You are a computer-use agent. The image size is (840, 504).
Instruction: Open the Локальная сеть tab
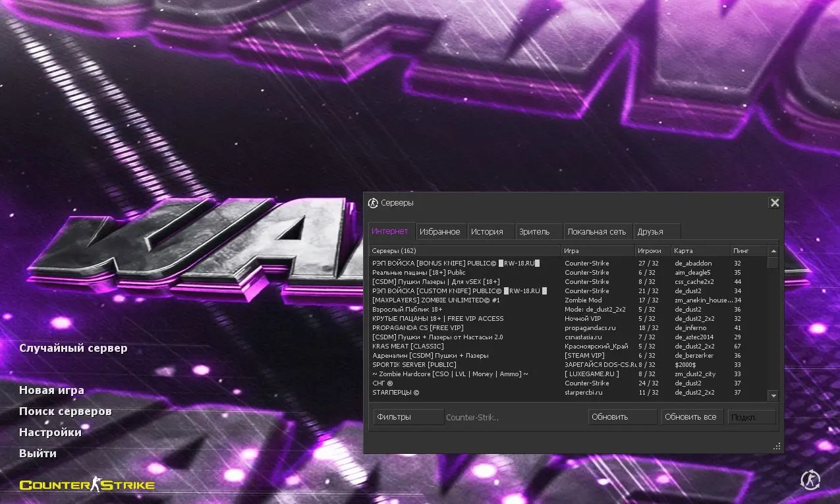click(597, 232)
